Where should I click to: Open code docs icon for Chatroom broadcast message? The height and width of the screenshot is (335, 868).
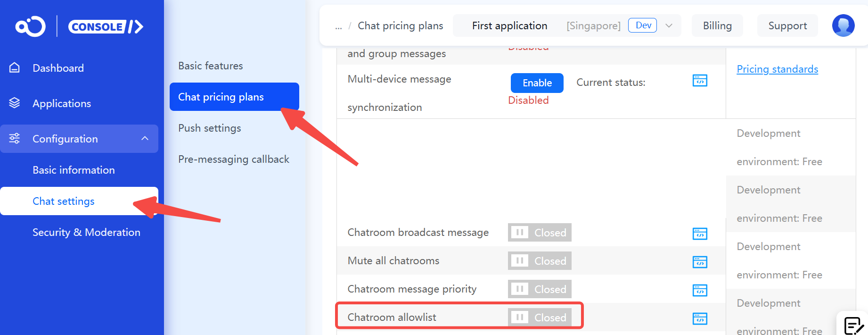700,234
